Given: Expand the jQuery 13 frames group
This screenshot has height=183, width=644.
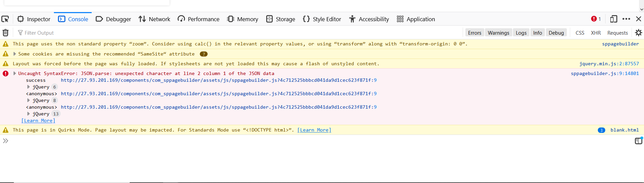Looking at the screenshot, I should point(29,114).
